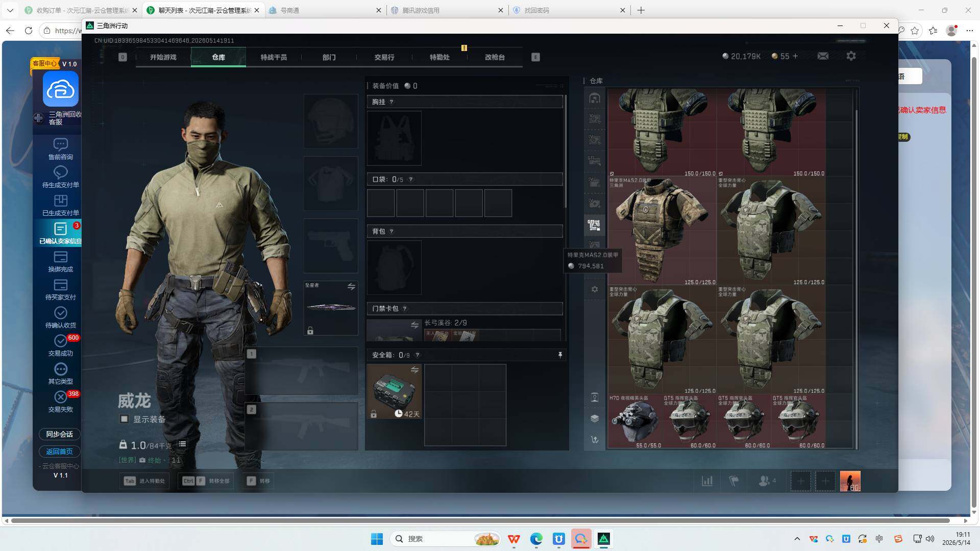Click the plus next to currency 55
The width and height of the screenshot is (980, 551).
pos(795,56)
